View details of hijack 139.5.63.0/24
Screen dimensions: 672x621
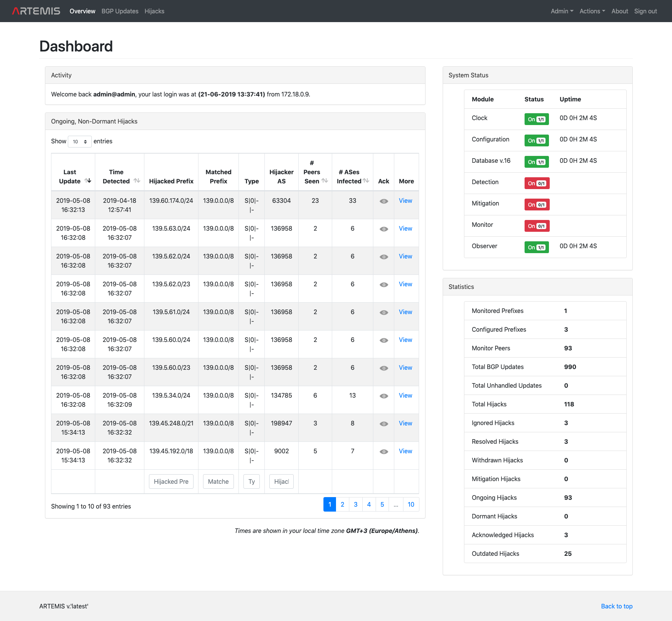(x=405, y=228)
